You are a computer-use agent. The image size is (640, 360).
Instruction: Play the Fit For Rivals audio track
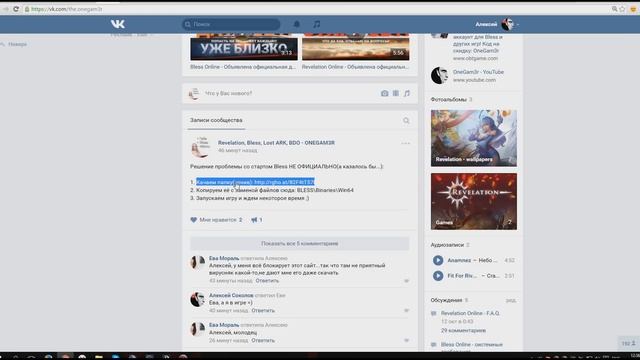click(x=438, y=276)
